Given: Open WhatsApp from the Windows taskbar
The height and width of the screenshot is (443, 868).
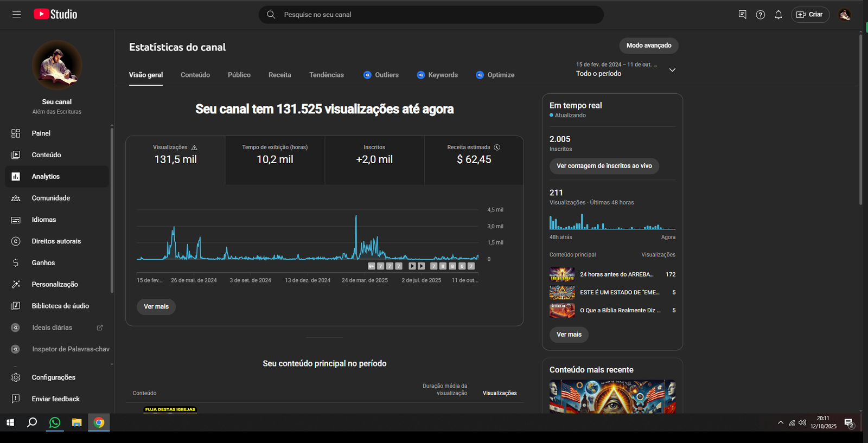Looking at the screenshot, I should point(55,422).
